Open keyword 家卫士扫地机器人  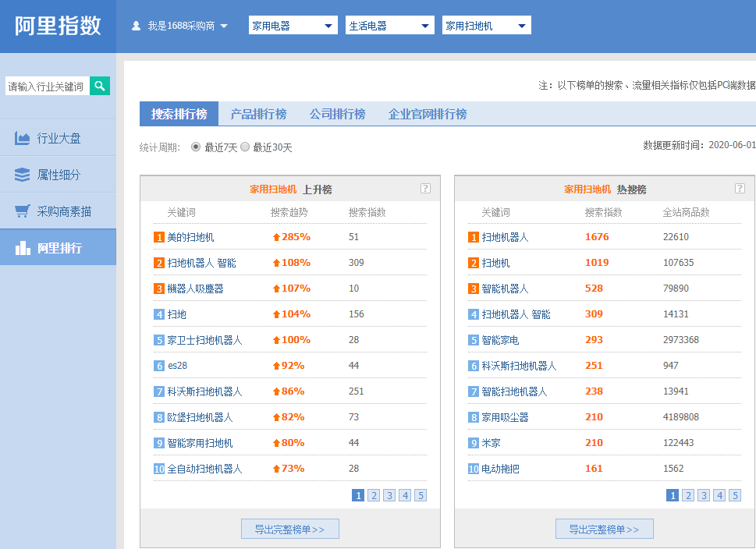204,340
